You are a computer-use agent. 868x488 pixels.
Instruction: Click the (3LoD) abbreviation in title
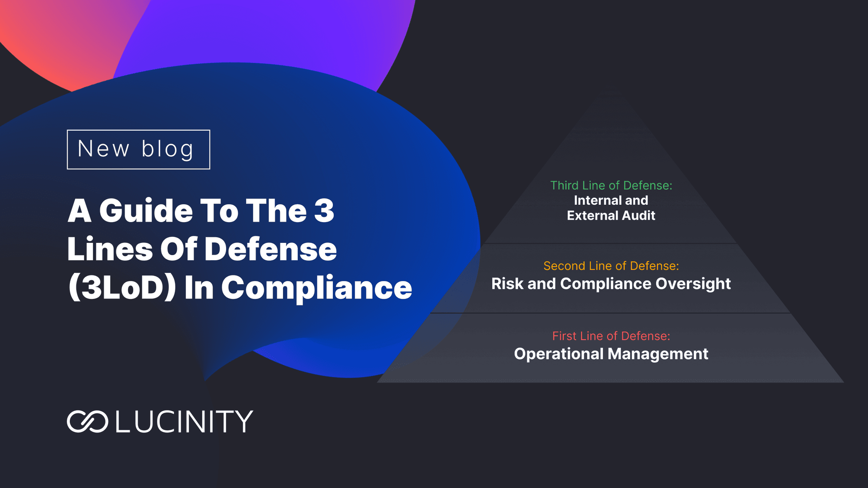122,287
